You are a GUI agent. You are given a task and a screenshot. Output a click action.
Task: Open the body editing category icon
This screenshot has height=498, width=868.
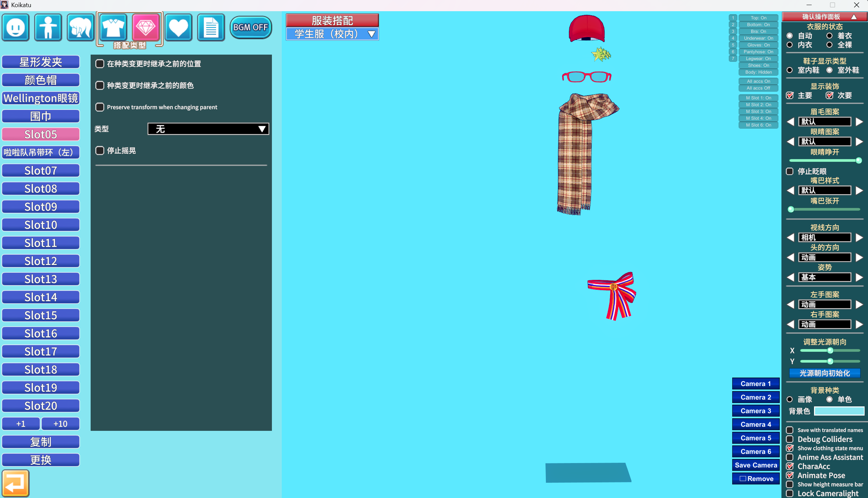tap(48, 27)
